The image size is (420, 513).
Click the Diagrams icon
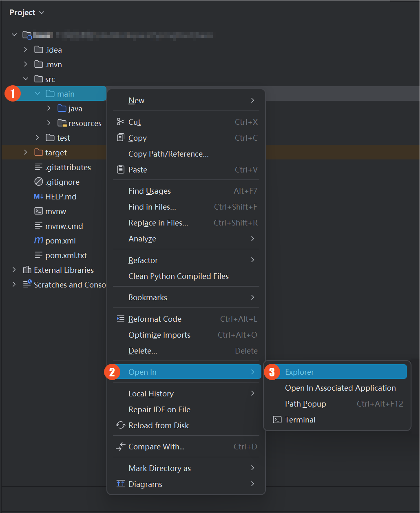click(x=120, y=484)
